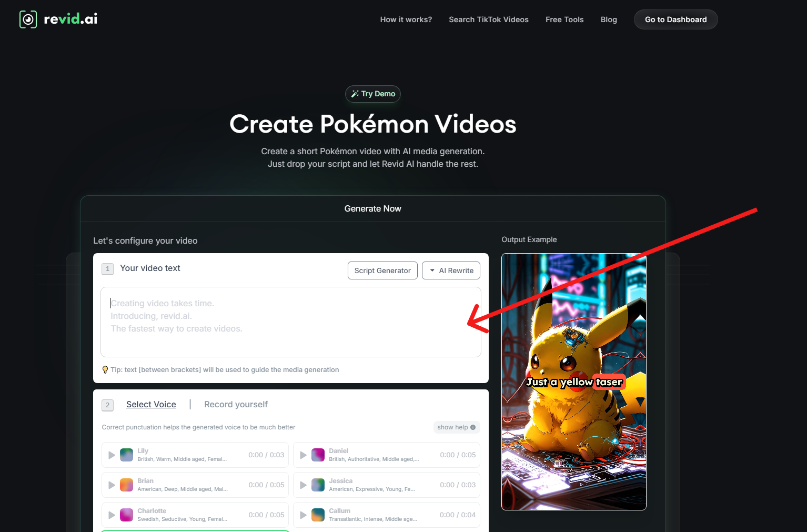Play Charlotte's voice preview
This screenshot has height=532, width=807.
click(112, 515)
